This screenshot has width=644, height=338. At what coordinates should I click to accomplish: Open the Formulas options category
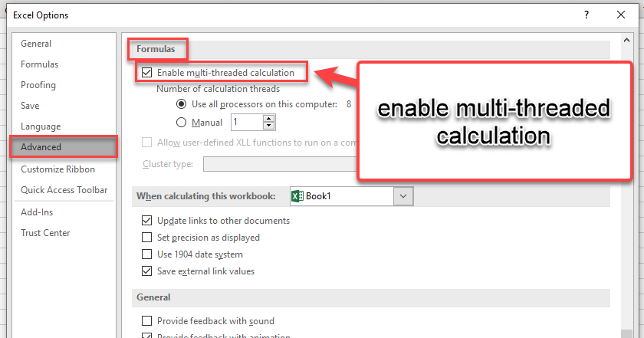click(x=39, y=64)
